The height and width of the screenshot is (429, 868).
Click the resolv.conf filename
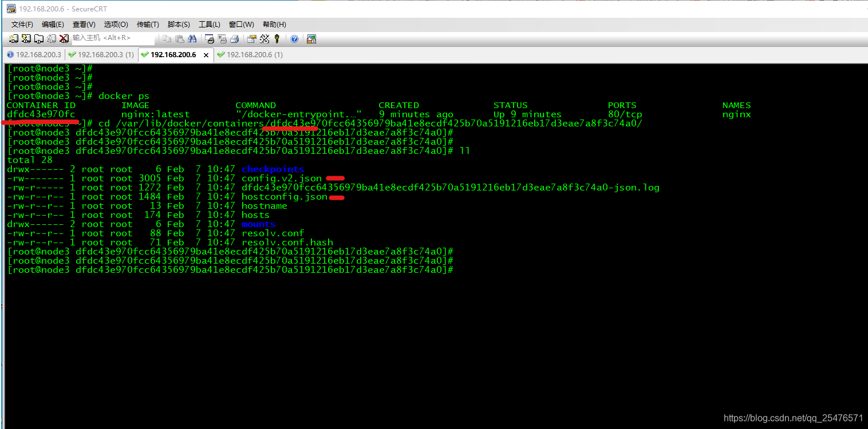tap(273, 233)
